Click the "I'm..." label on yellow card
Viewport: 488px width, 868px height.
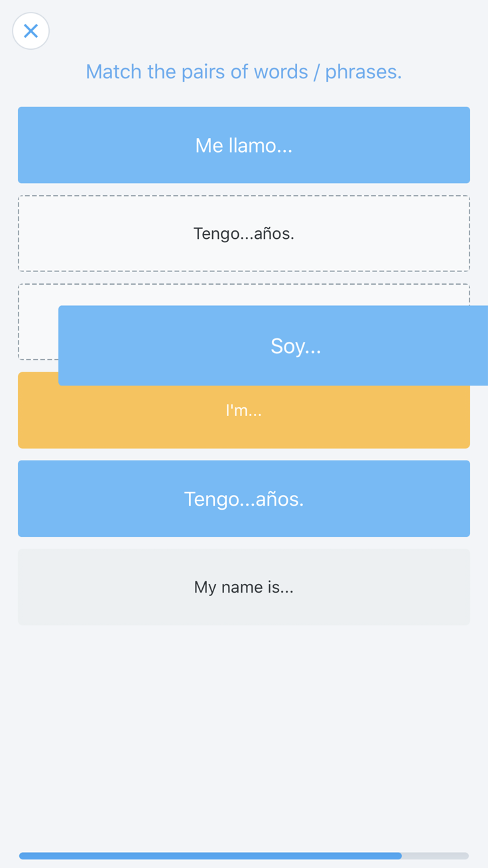click(x=244, y=411)
